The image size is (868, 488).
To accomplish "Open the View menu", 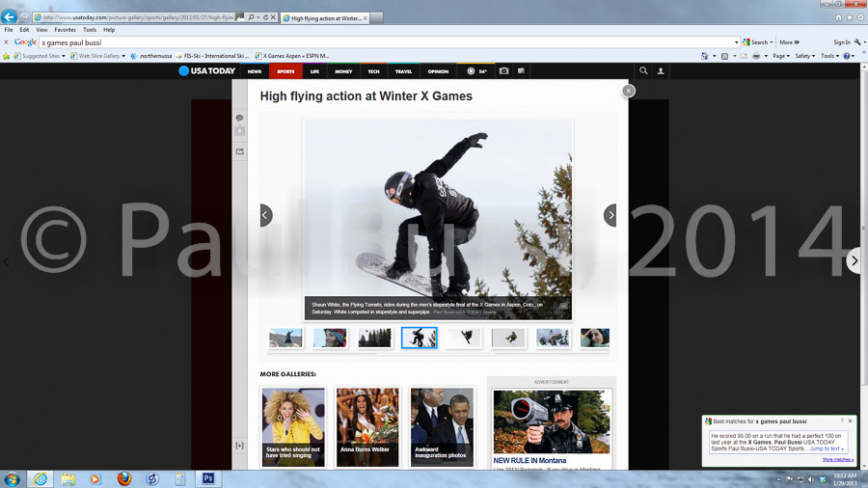I will tap(41, 30).
